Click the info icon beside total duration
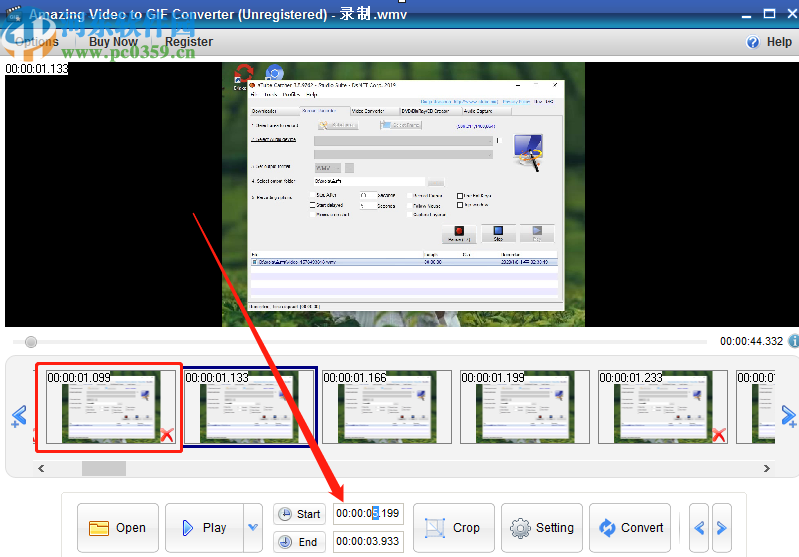This screenshot has width=799, height=557. [793, 341]
